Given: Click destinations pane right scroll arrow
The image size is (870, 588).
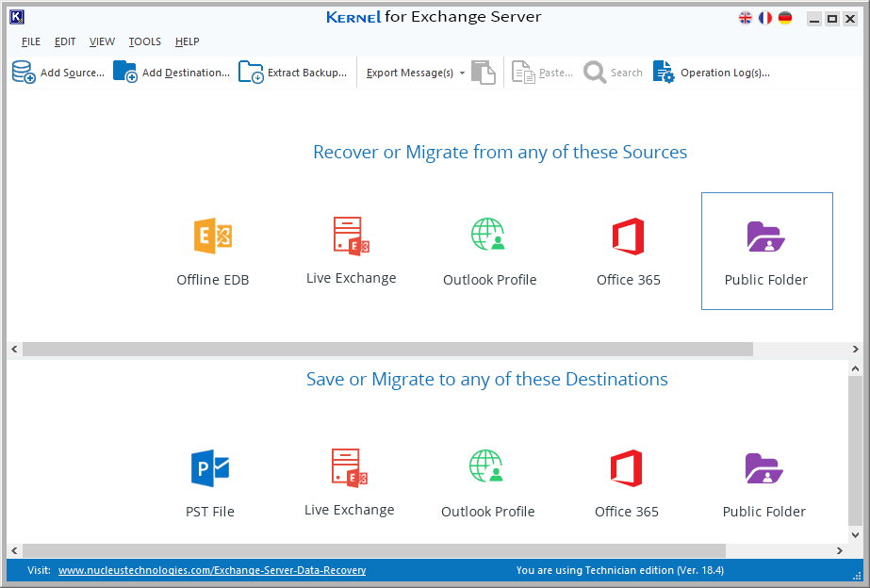Looking at the screenshot, I should click(839, 551).
